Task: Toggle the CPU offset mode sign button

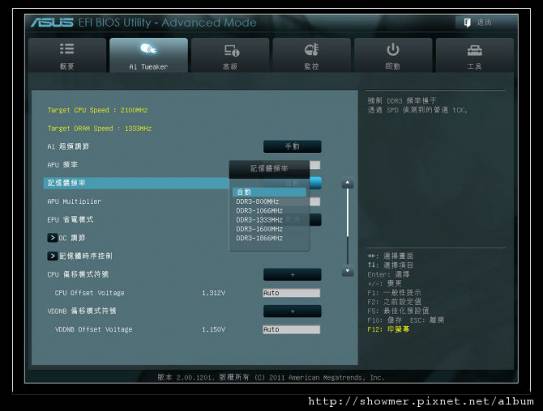Action: 292,275
